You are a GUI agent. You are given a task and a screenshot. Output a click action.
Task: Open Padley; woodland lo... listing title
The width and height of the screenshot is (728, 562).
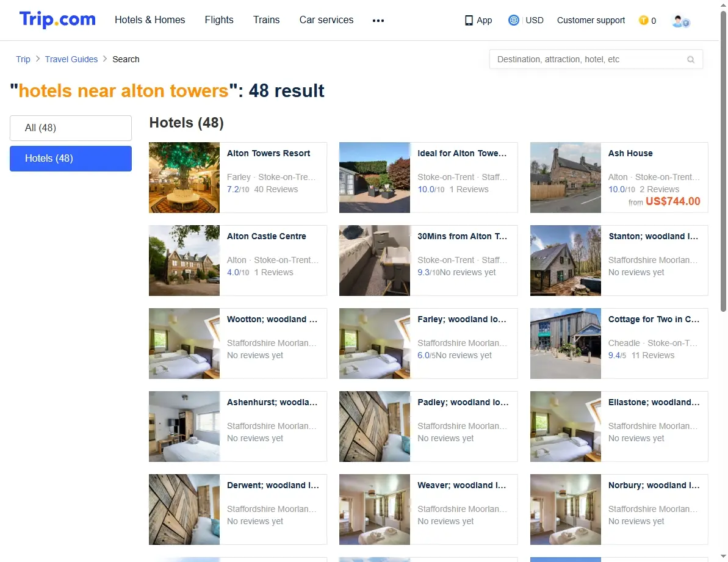(x=463, y=402)
